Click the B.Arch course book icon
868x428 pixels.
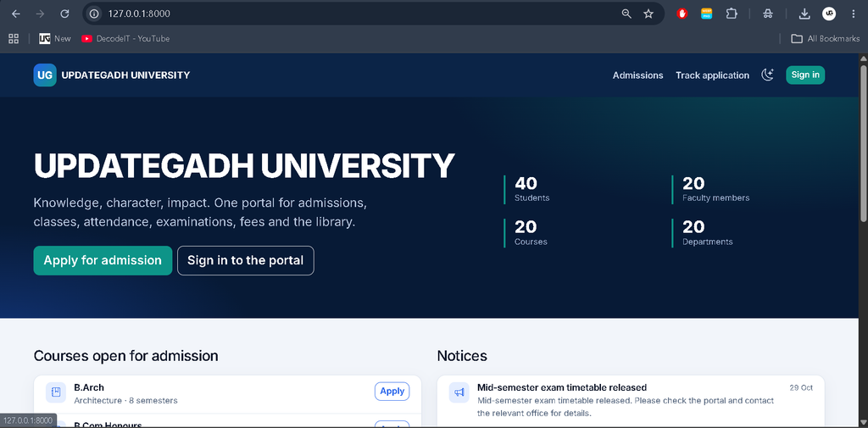[56, 392]
